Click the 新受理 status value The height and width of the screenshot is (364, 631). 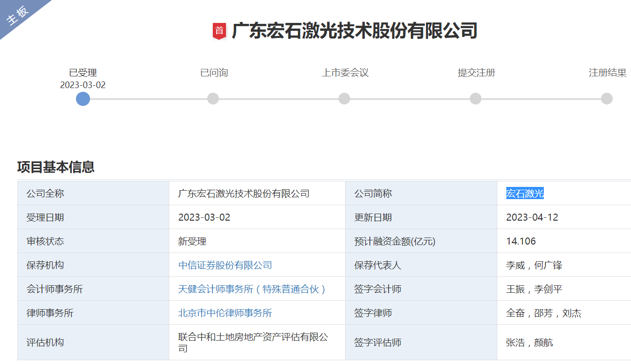(x=192, y=241)
